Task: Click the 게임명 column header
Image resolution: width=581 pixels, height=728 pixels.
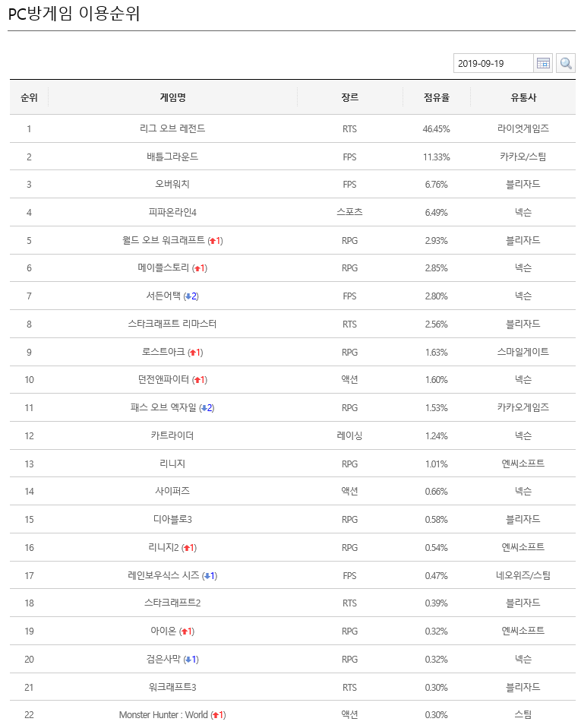Action: pos(172,97)
